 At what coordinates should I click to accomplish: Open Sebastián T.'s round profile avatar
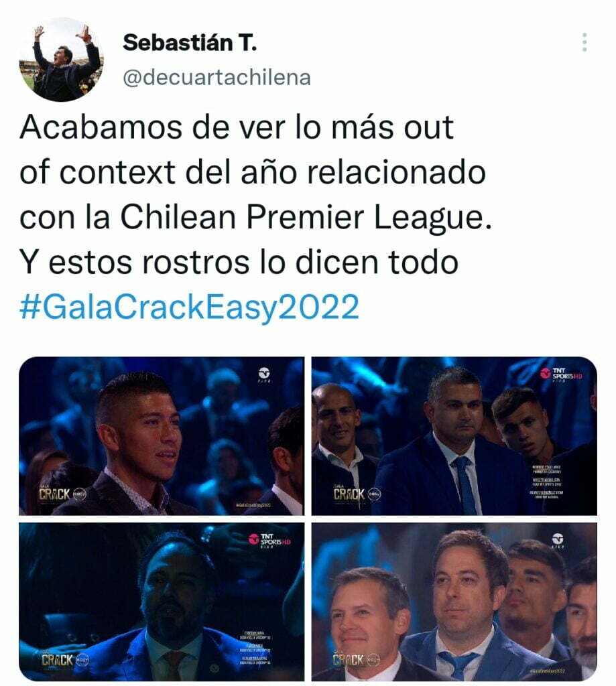(61, 60)
